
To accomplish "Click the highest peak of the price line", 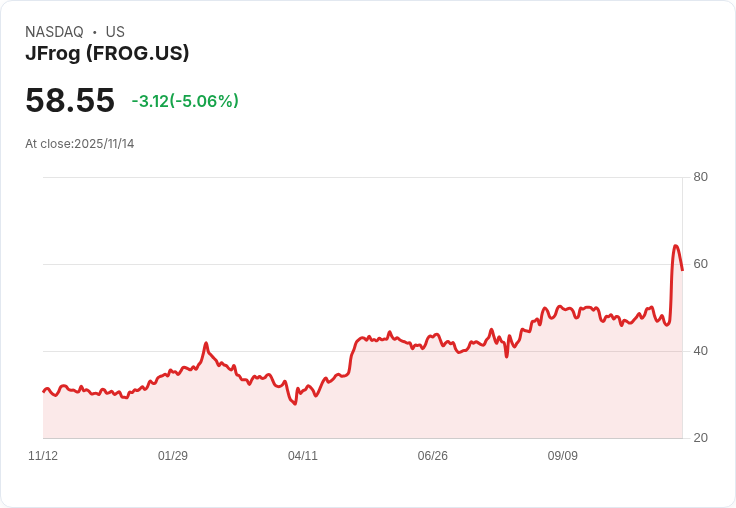I will [x=676, y=246].
